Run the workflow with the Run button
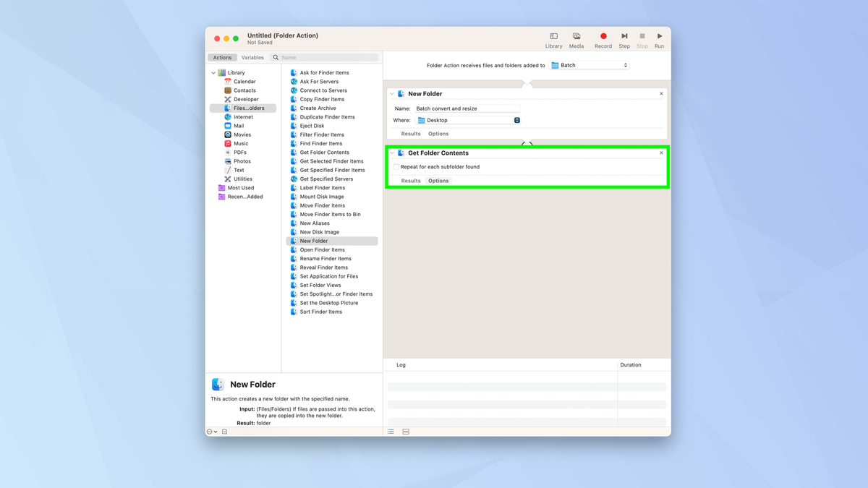This screenshot has width=868, height=488. tap(659, 36)
